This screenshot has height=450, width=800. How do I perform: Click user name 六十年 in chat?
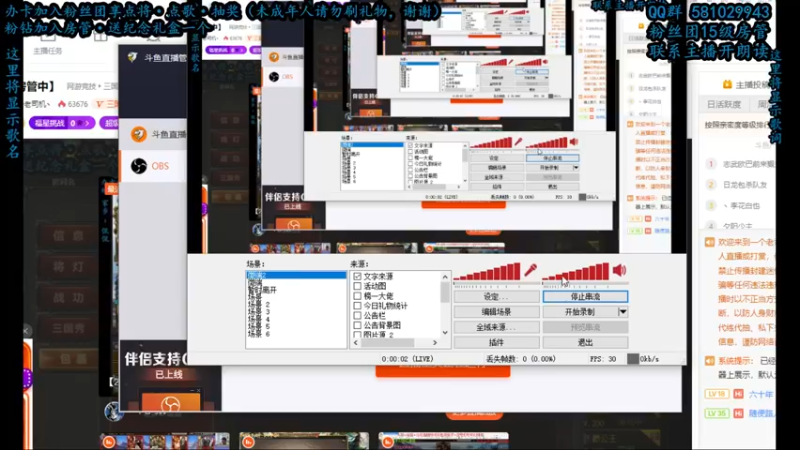[761, 394]
